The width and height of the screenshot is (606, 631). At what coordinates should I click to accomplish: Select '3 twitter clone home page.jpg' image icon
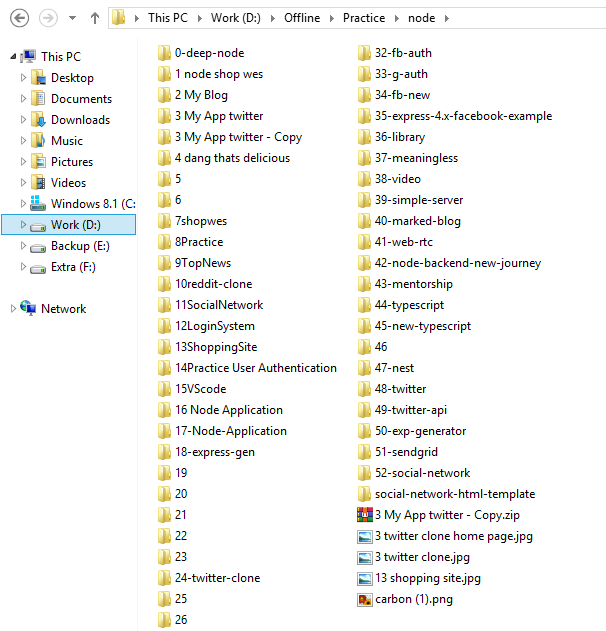pyautogui.click(x=365, y=536)
